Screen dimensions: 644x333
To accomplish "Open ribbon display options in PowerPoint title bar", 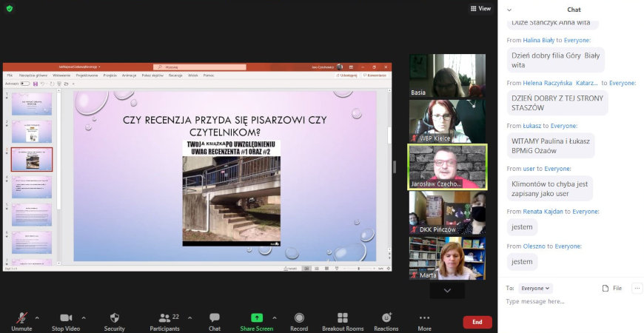I will [351, 67].
